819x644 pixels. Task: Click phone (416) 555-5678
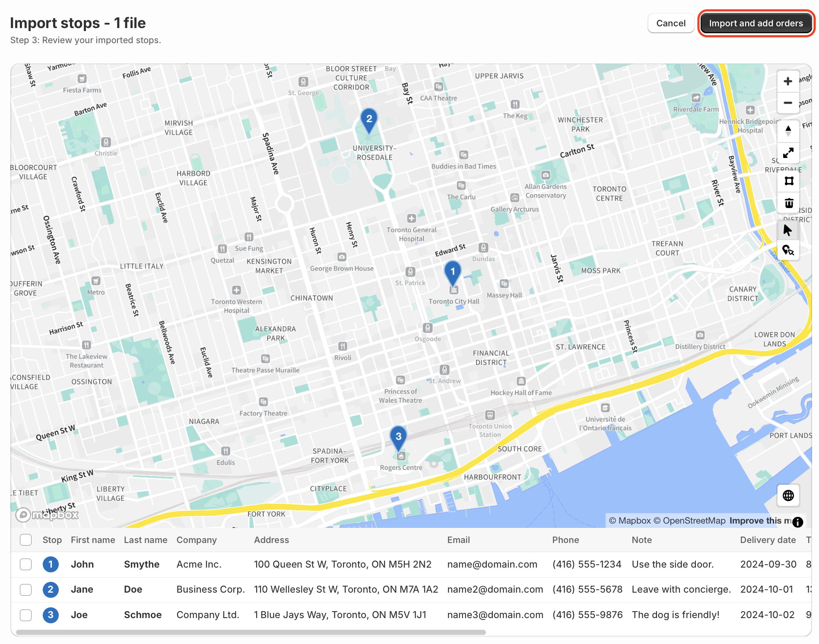(587, 589)
